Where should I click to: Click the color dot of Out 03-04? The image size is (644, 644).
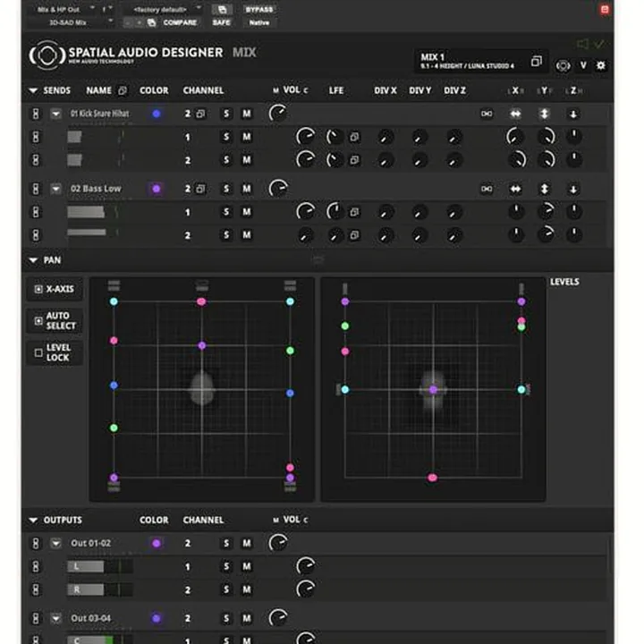coord(156,619)
